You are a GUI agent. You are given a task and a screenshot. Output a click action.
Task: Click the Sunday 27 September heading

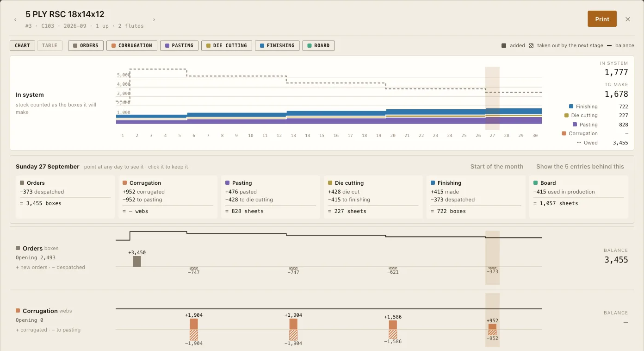(x=48, y=167)
